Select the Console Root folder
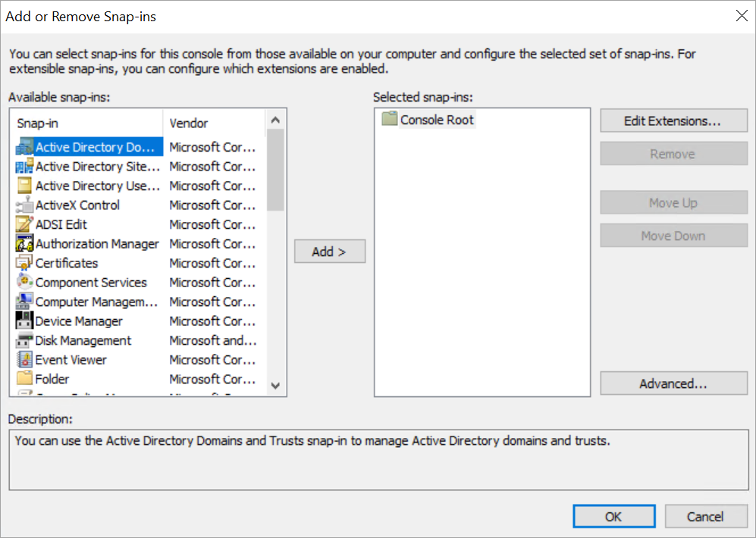The width and height of the screenshot is (756, 538). pyautogui.click(x=436, y=120)
